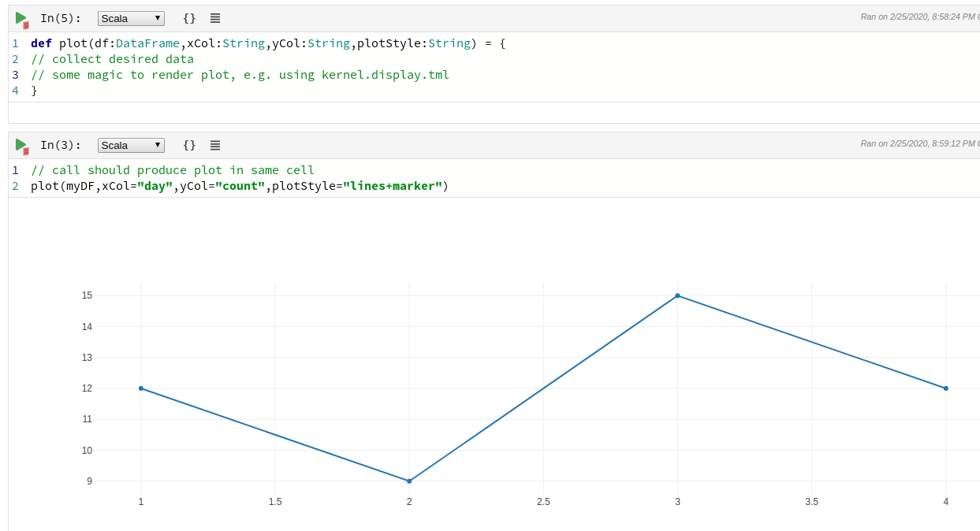
Task: Select the peak data point at x=3 on the chart
Action: point(677,295)
